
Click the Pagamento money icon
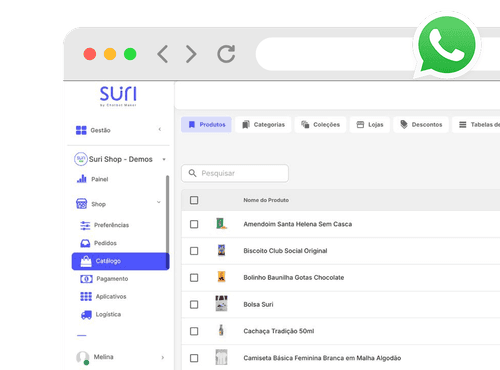click(x=86, y=279)
